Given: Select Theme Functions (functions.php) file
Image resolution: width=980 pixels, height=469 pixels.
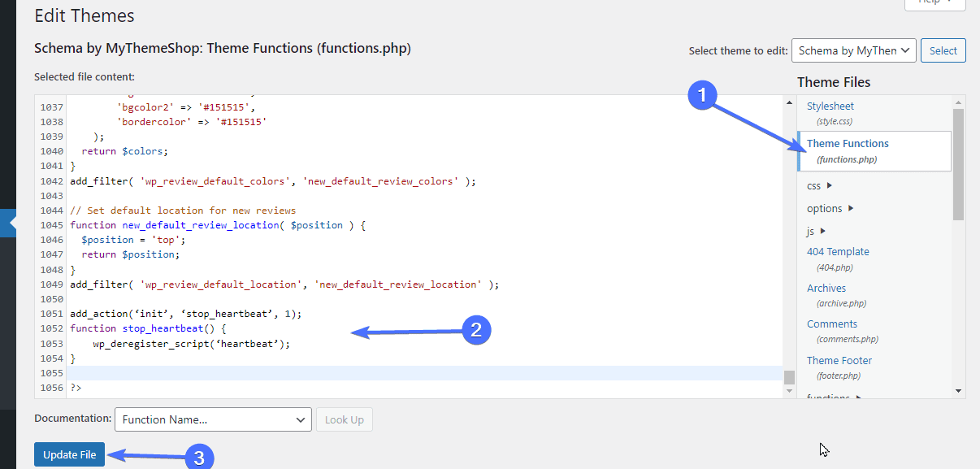Looking at the screenshot, I should pos(848,144).
